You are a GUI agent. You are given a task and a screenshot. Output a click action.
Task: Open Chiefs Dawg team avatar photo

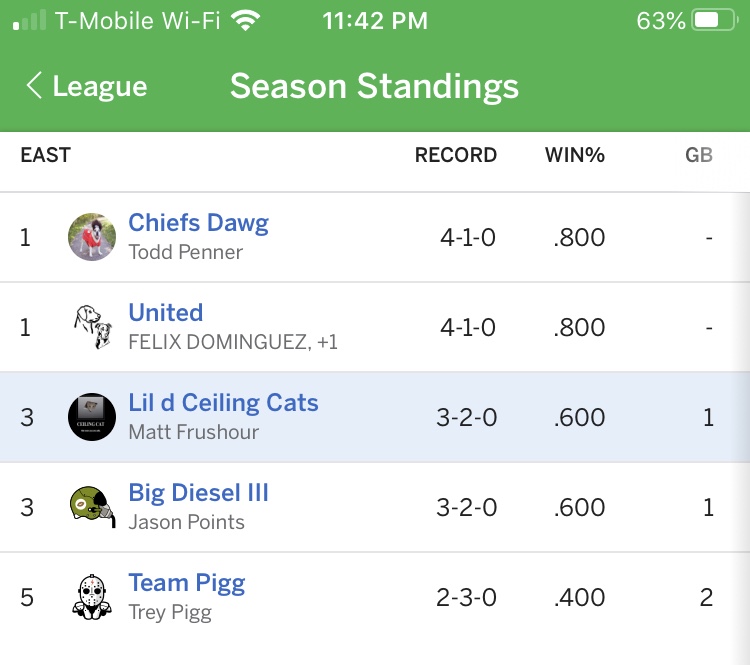92,237
